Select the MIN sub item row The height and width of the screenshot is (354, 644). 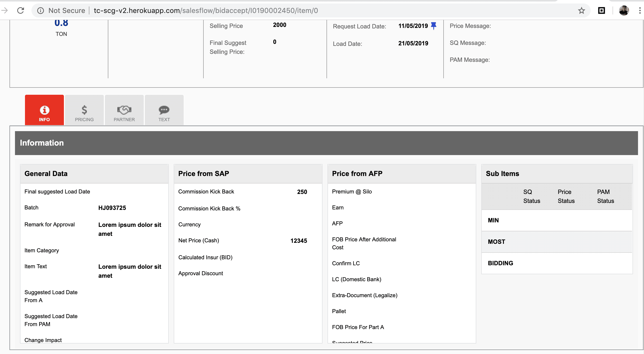557,220
